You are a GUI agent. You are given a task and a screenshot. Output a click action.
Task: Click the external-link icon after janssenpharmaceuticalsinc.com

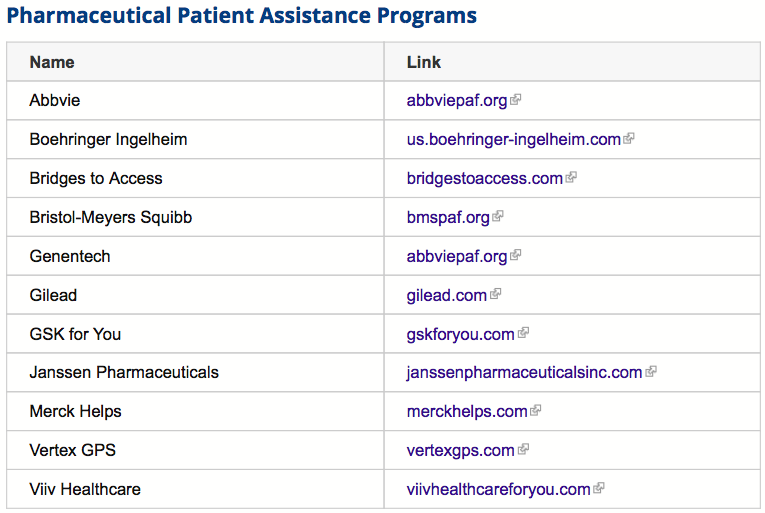coord(651,371)
